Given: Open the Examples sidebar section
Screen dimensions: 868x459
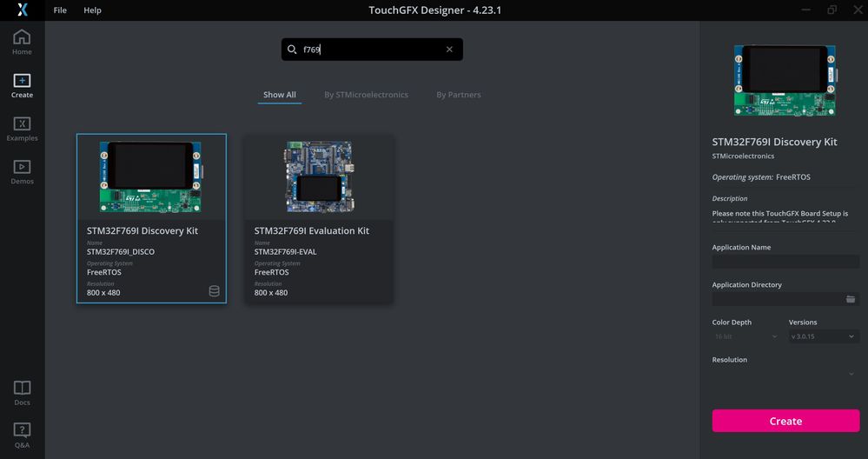Looking at the screenshot, I should 22,129.
